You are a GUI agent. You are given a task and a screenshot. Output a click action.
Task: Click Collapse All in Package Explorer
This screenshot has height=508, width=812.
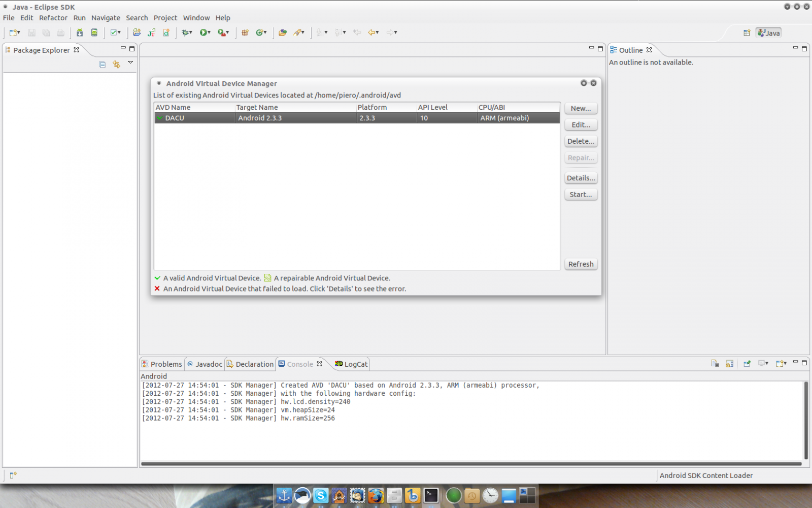(x=103, y=65)
